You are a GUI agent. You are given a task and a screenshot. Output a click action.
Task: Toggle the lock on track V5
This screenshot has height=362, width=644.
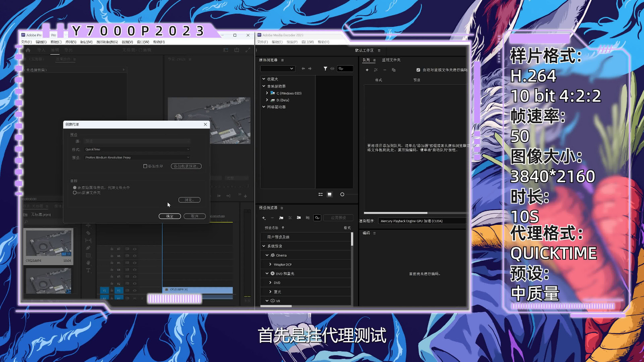112,263
